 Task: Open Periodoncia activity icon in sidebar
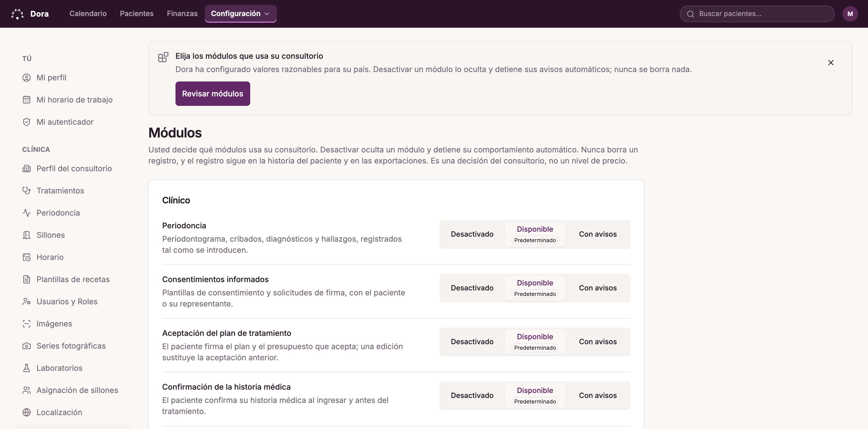[x=27, y=213]
